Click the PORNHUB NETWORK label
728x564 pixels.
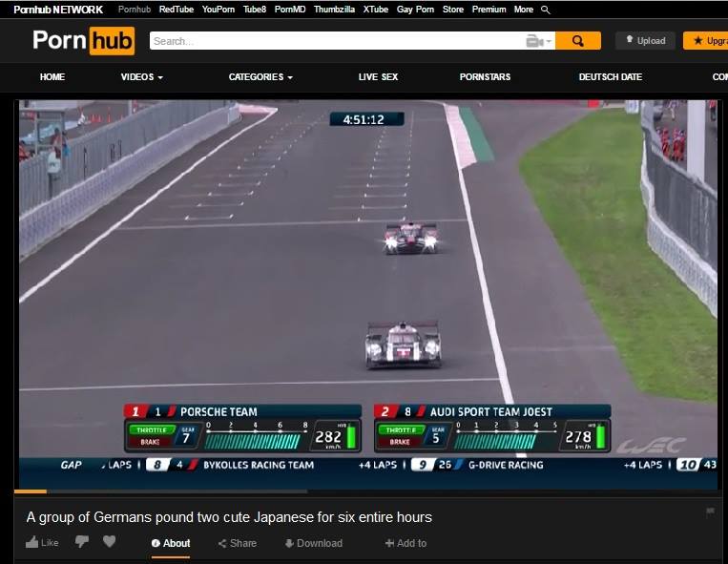coord(58,10)
